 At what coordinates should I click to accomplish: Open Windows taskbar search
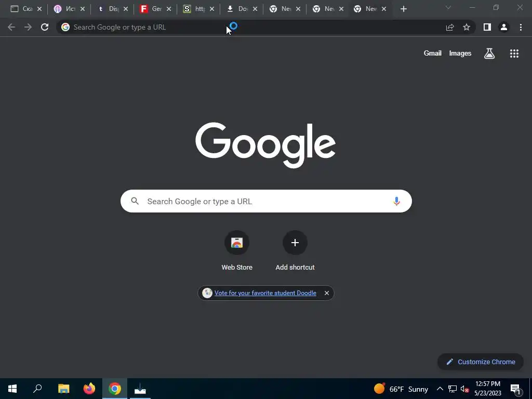tap(37, 389)
